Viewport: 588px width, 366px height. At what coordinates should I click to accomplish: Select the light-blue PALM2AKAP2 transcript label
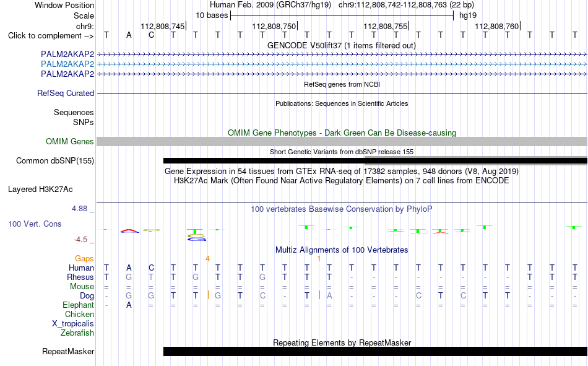pyautogui.click(x=67, y=64)
